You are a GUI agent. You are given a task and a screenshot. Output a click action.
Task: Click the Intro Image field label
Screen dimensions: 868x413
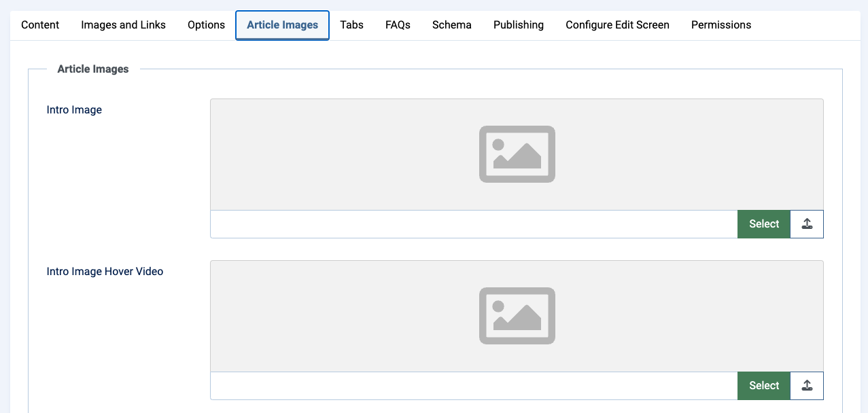(x=74, y=110)
